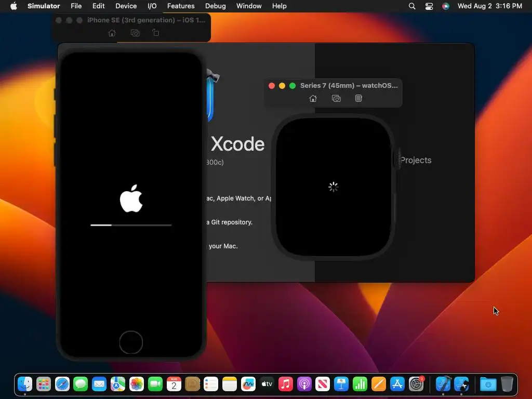
Task: Open the Device menu
Action: click(x=126, y=6)
